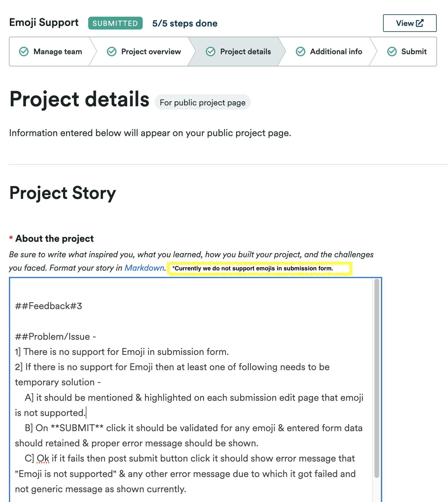Click the checkmark icon on Manage team step

[24, 52]
